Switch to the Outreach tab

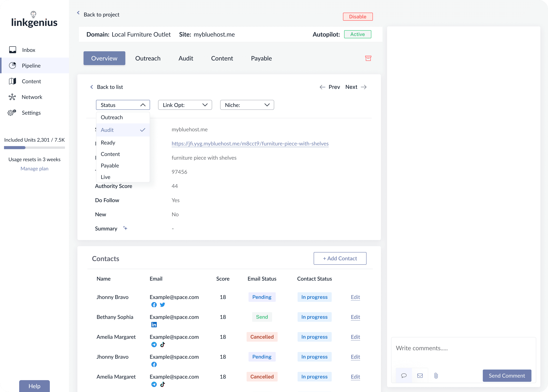148,58
